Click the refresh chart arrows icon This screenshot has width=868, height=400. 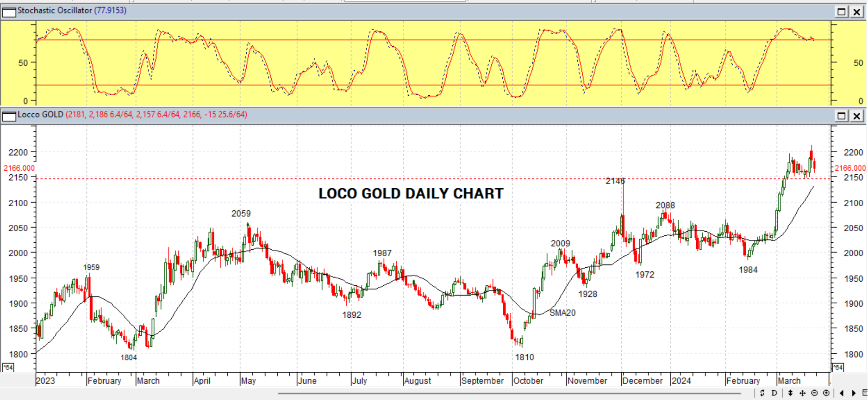tap(762, 393)
